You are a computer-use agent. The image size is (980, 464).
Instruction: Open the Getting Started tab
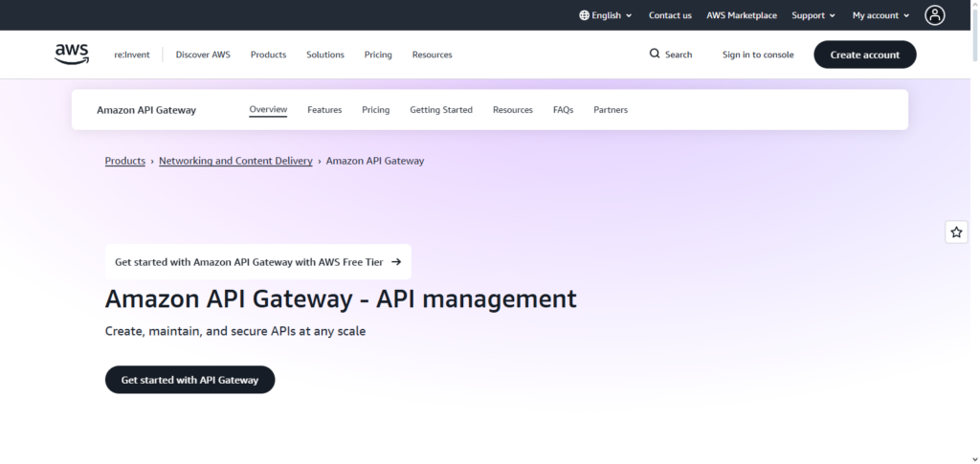coord(441,109)
